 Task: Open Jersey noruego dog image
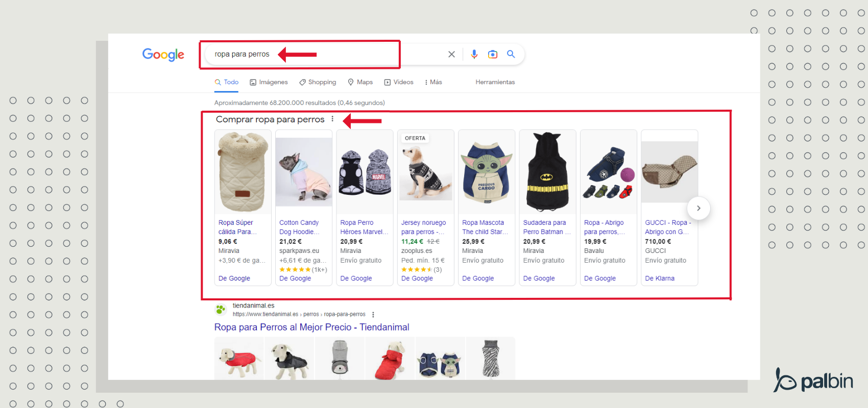[426, 172]
